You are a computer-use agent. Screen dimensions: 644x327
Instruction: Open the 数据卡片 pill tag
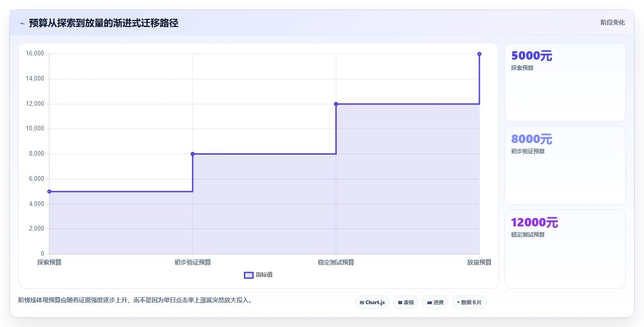(x=469, y=302)
